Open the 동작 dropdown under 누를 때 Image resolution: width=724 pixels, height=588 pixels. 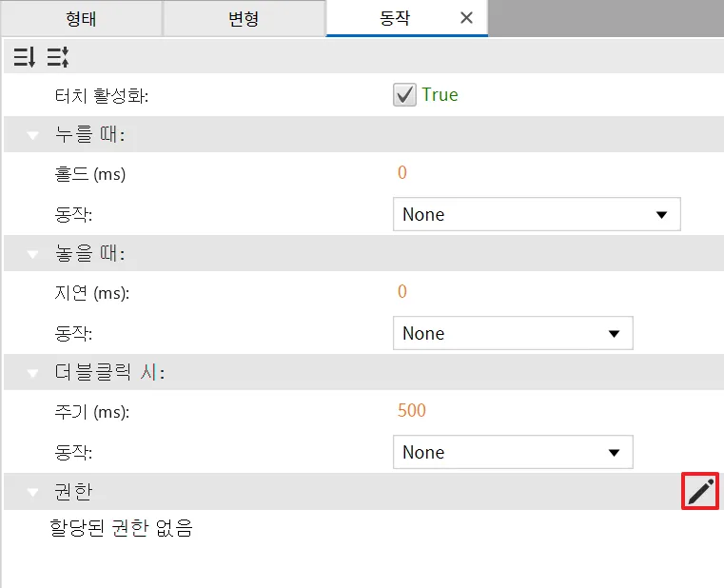[537, 215]
